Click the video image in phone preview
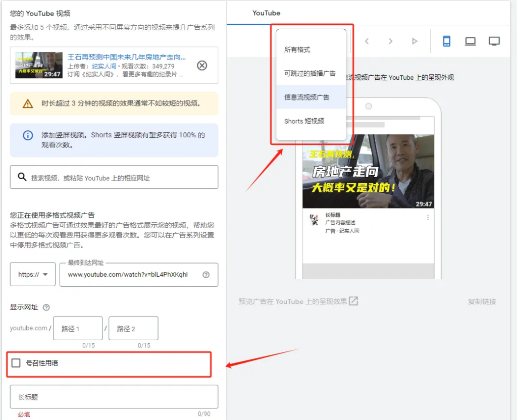 coord(368,171)
